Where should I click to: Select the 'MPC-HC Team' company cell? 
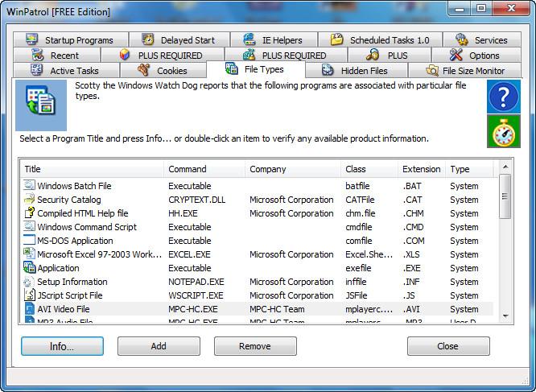point(277,309)
